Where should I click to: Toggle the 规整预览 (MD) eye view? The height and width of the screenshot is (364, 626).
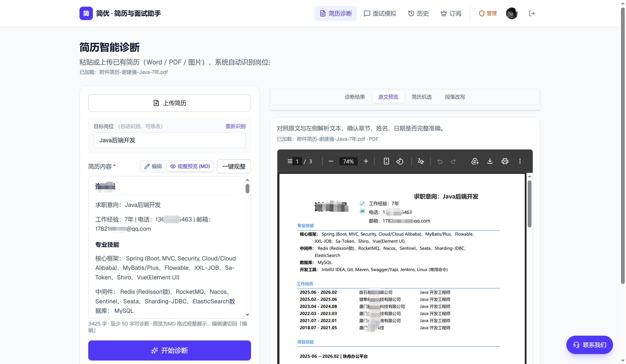pyautogui.click(x=190, y=166)
